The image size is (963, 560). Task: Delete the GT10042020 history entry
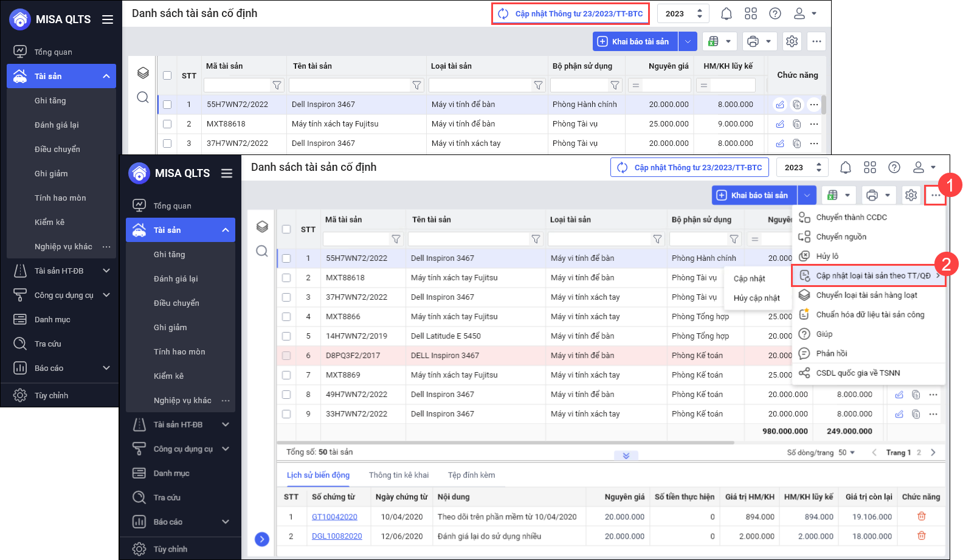click(x=921, y=516)
